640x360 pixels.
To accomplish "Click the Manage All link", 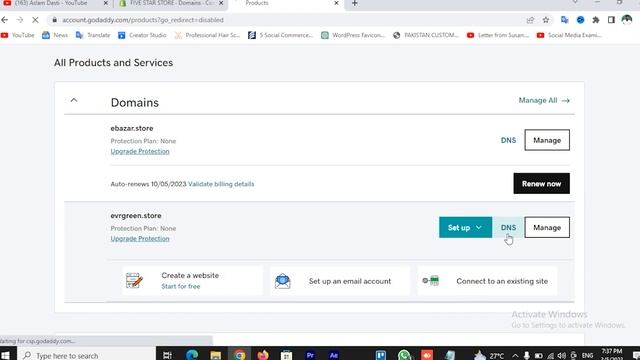I will click(544, 100).
